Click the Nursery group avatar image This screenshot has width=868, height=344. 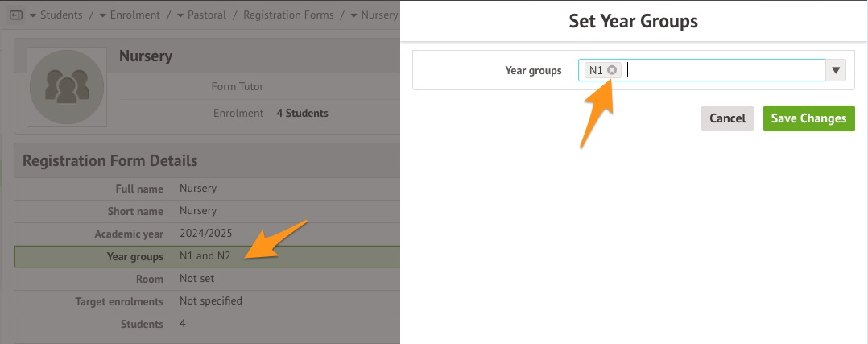point(67,87)
